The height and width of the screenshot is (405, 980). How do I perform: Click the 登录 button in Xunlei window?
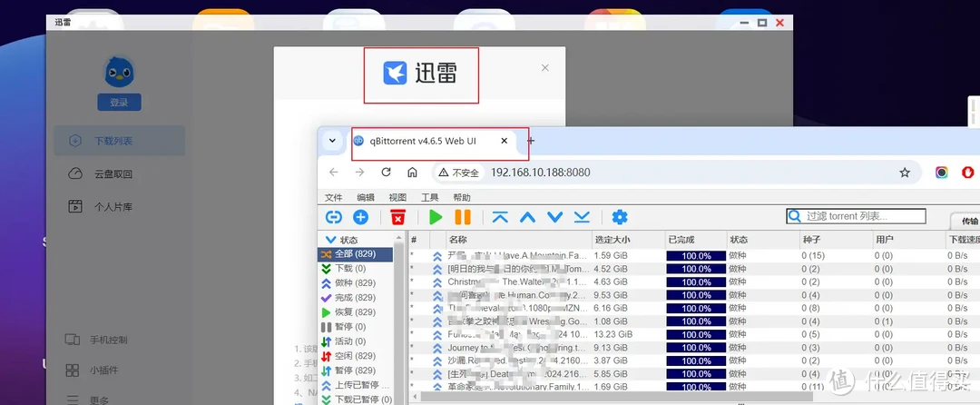click(119, 103)
